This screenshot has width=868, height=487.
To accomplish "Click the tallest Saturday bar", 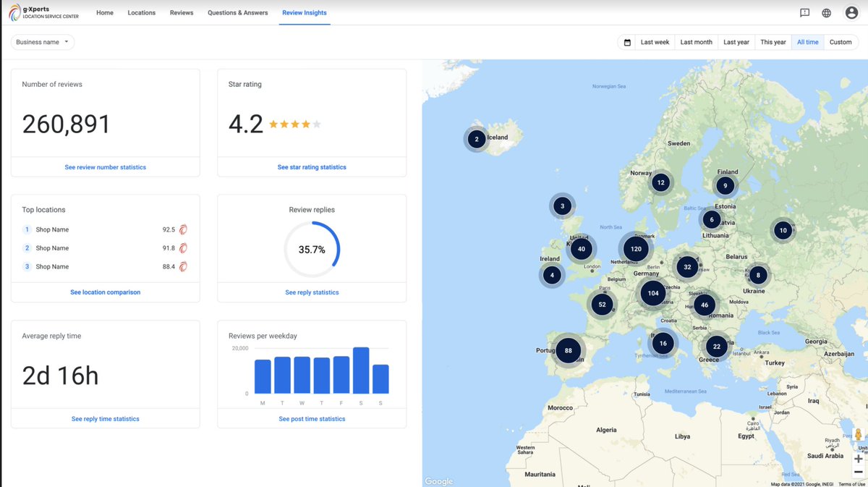I will point(361,370).
